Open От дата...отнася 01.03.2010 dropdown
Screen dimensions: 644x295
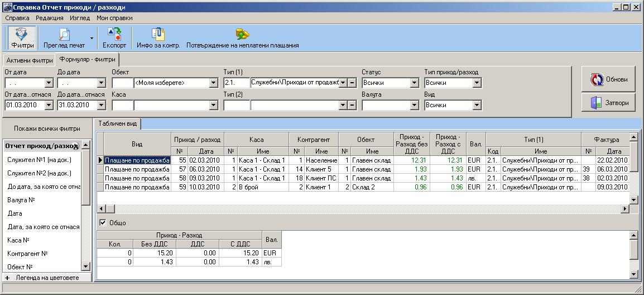49,105
